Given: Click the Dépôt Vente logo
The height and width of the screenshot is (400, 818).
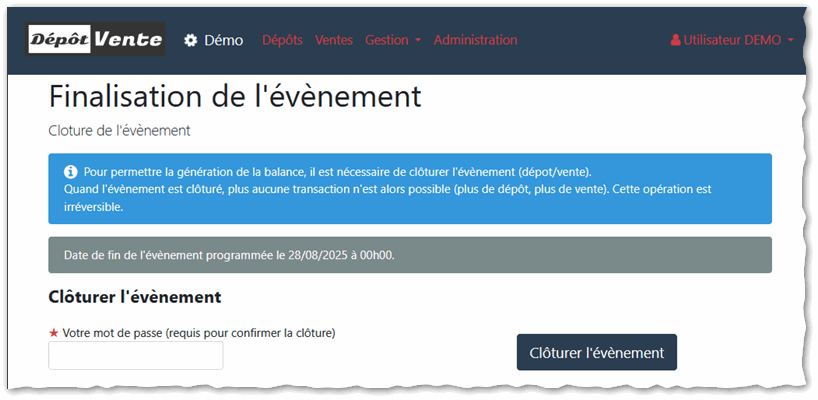Looking at the screenshot, I should (x=96, y=40).
